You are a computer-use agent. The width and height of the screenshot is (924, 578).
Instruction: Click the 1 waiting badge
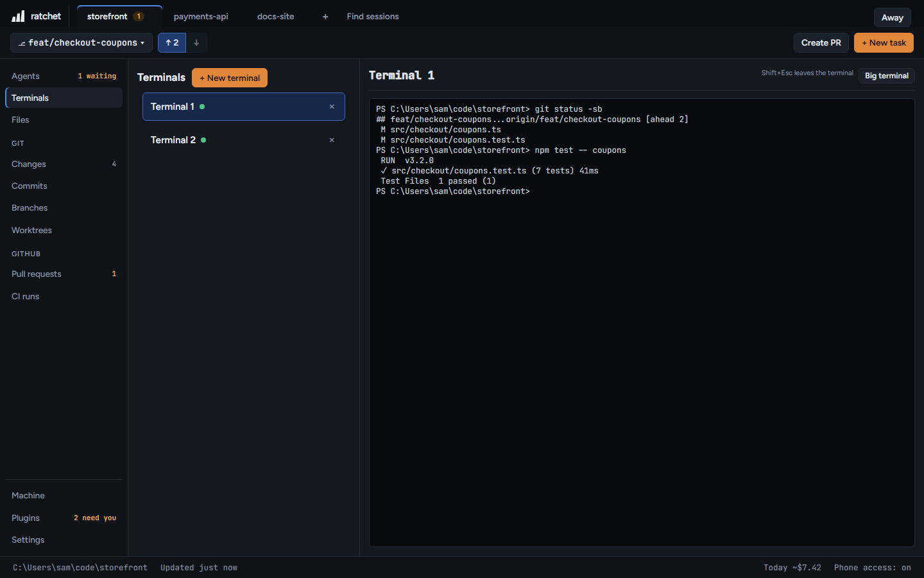[x=97, y=76]
